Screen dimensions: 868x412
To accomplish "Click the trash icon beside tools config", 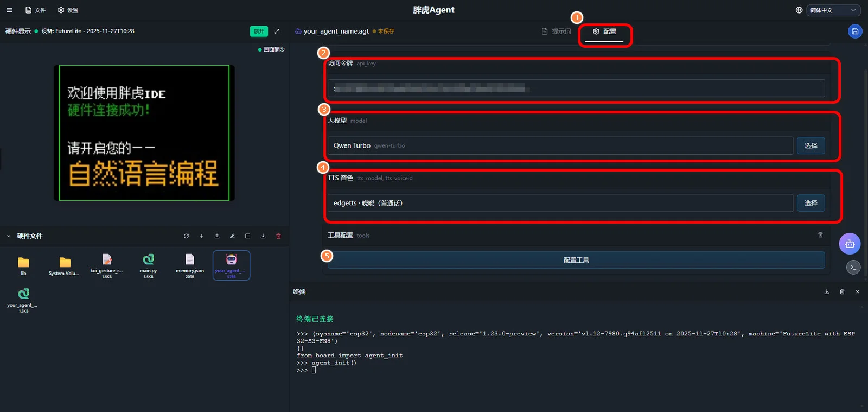I will pyautogui.click(x=820, y=235).
